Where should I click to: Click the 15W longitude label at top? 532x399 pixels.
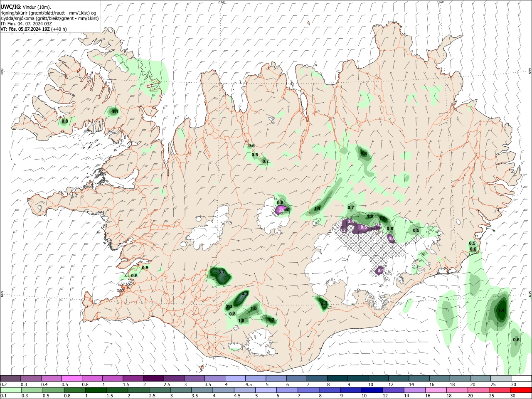[x=441, y=2]
